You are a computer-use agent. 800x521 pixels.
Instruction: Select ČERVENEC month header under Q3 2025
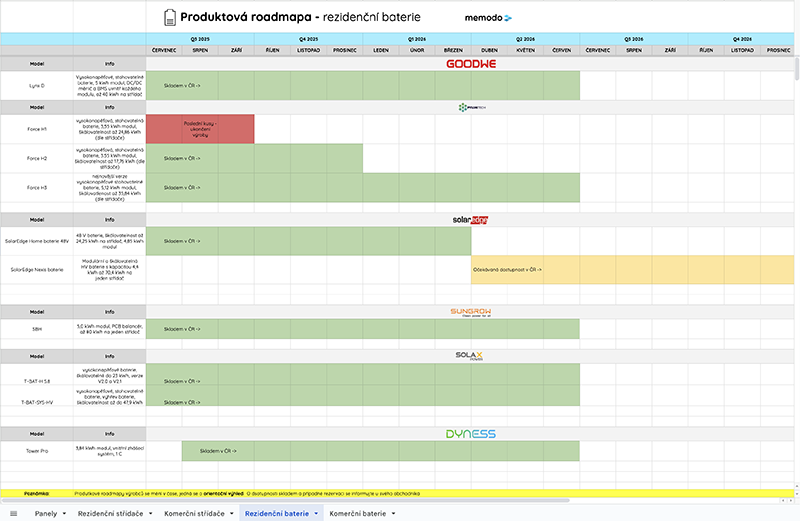164,50
